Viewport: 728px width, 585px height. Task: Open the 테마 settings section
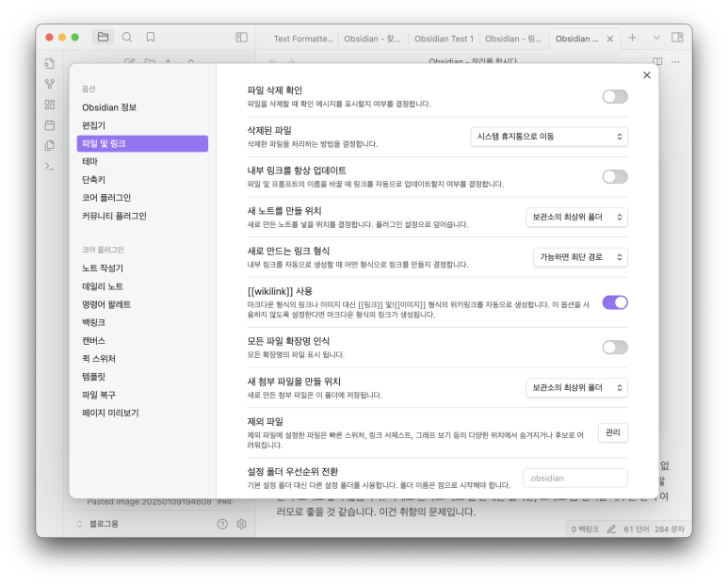click(142, 162)
